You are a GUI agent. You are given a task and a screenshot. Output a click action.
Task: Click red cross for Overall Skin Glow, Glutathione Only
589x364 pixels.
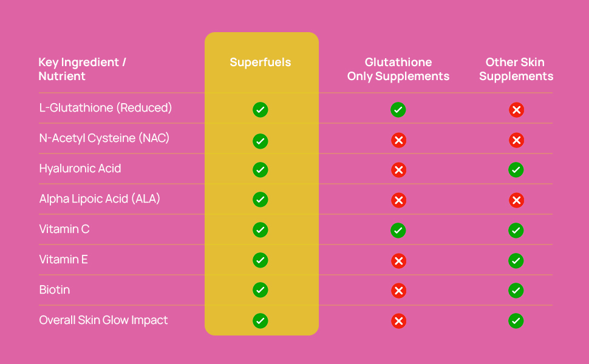coord(398,321)
